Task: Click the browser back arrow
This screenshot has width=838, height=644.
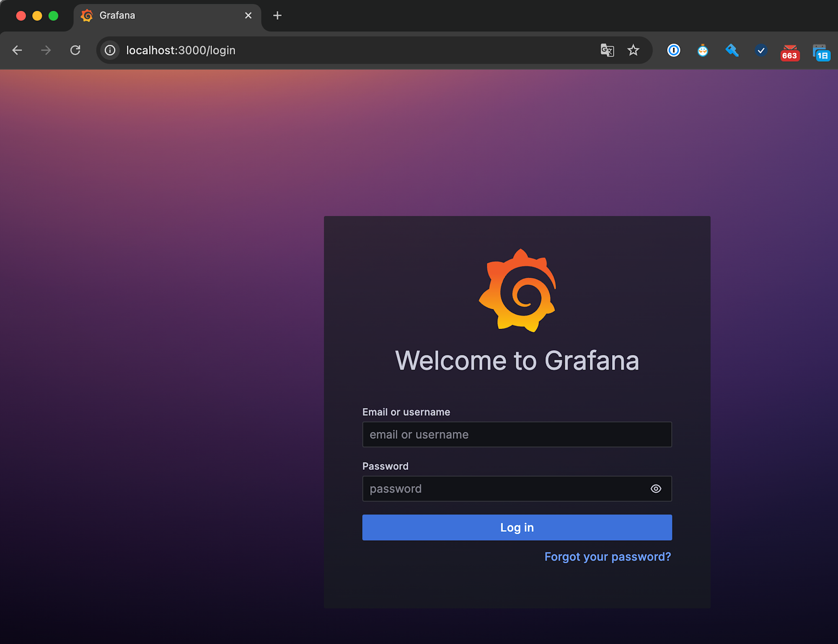Action: coord(17,50)
